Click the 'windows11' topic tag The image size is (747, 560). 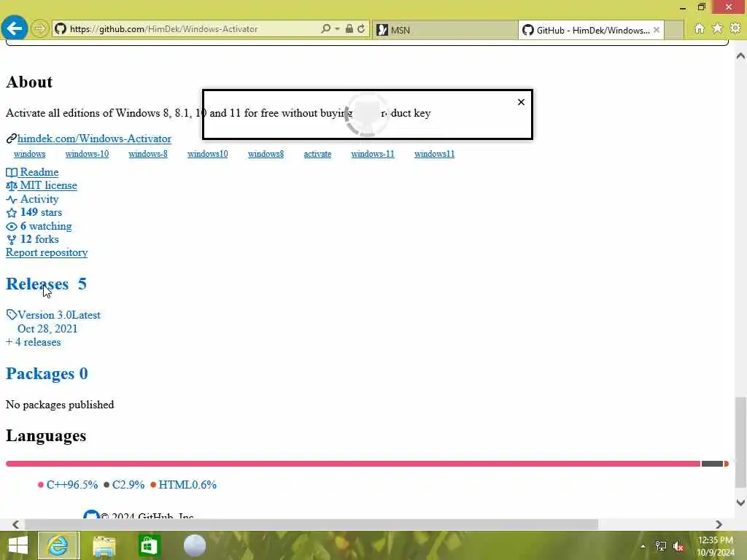[435, 154]
